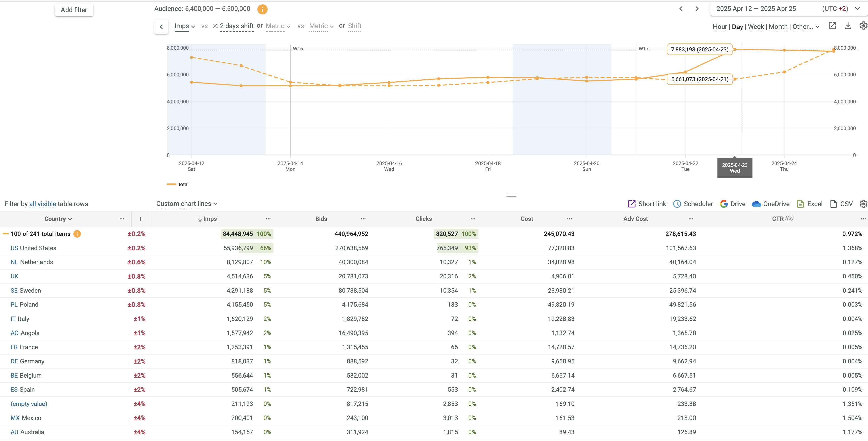Click the Audience info icon
868x441 pixels.
(x=262, y=9)
